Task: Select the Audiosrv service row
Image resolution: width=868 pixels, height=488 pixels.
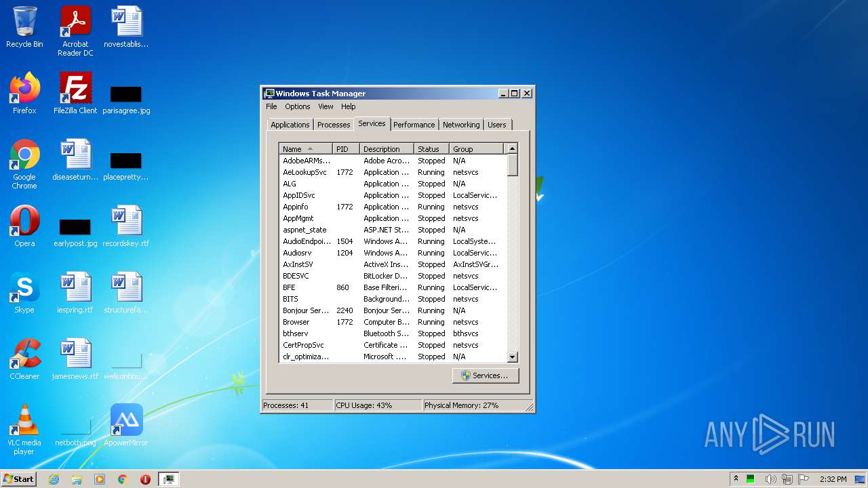Action: [393, 253]
